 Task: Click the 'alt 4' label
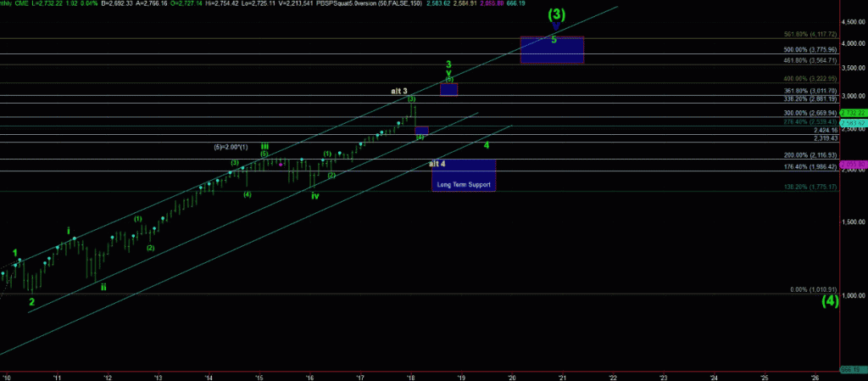point(437,163)
